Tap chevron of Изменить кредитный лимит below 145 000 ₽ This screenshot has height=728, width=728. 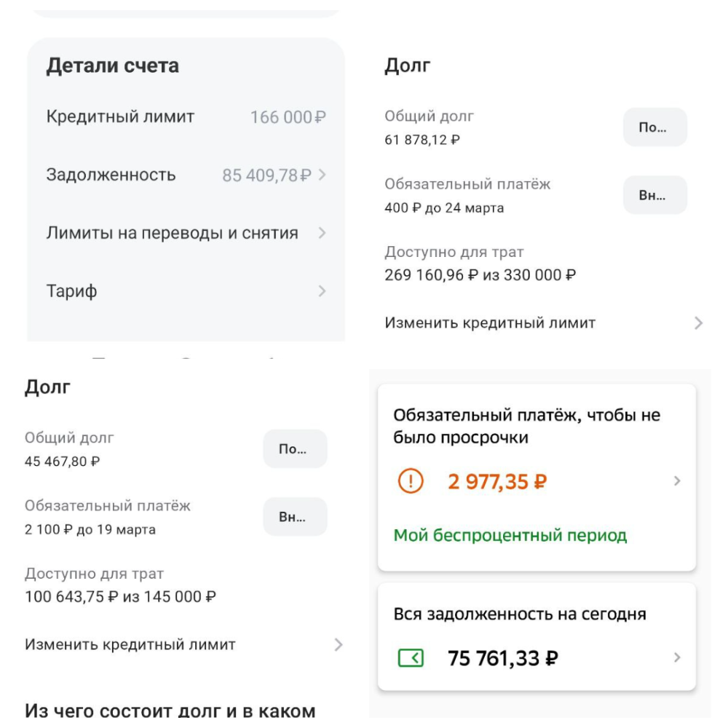[x=338, y=645]
